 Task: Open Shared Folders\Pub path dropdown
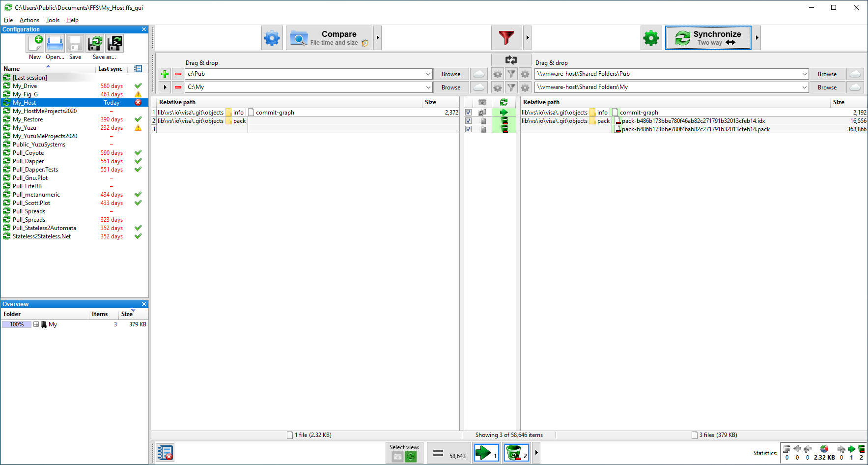pos(805,74)
